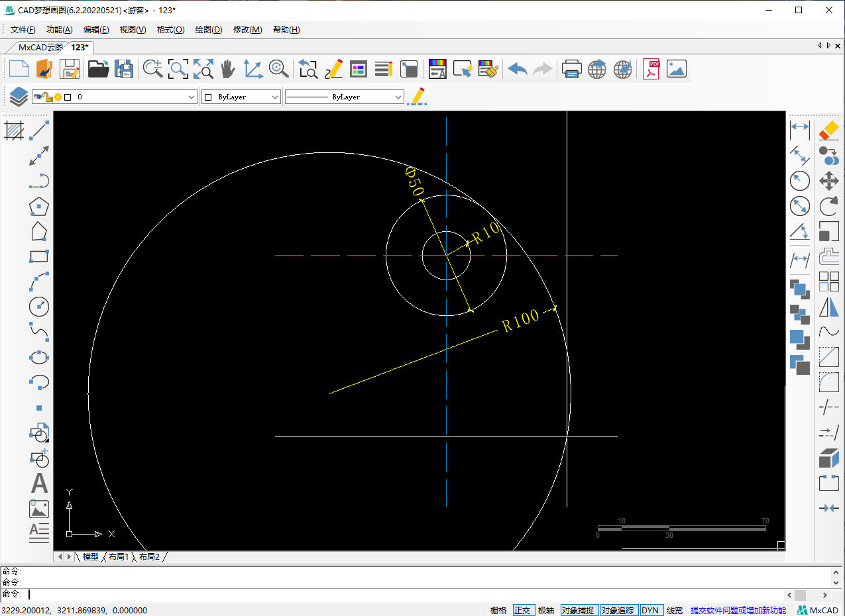The width and height of the screenshot is (845, 616).
Task: Activate the move tool
Action: (829, 180)
